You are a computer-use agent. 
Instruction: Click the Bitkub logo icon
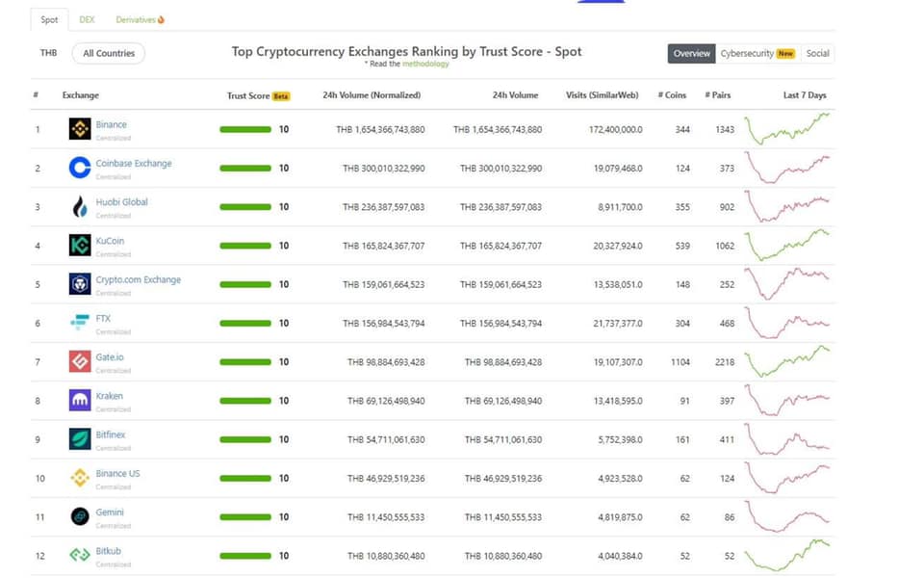point(80,555)
